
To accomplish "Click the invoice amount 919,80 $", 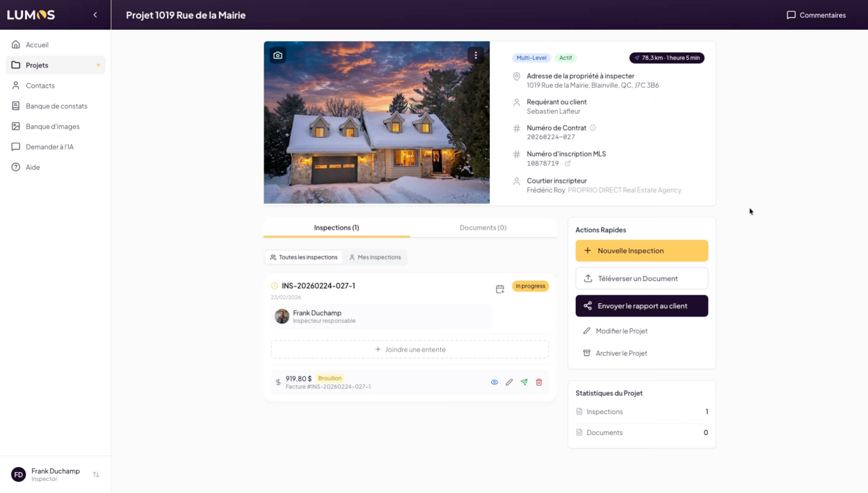I will [x=299, y=379].
